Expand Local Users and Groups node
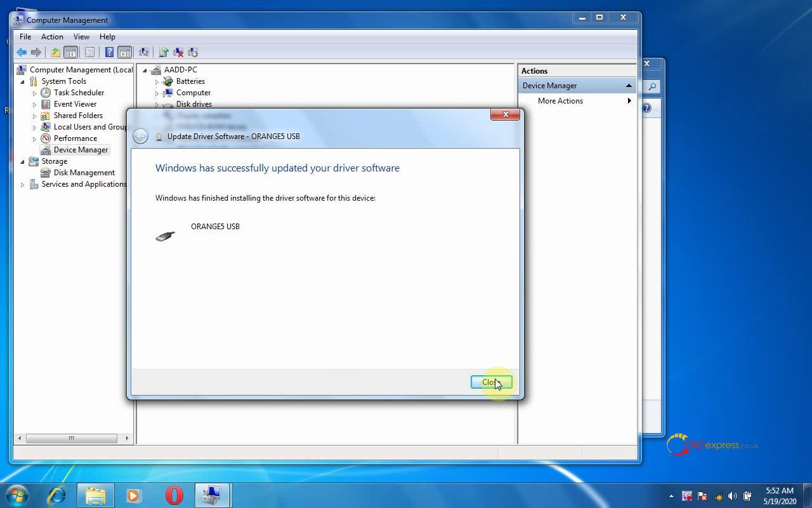 (x=35, y=127)
